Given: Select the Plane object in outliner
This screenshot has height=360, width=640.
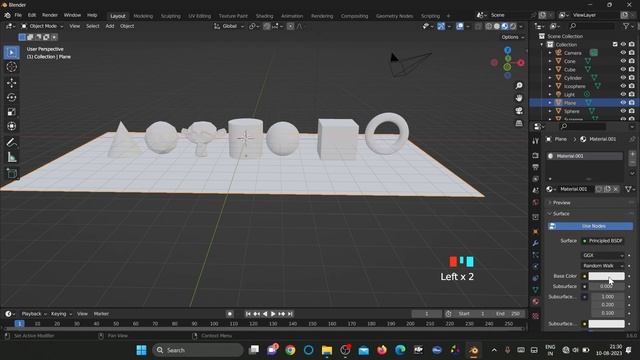Looking at the screenshot, I should click(570, 103).
